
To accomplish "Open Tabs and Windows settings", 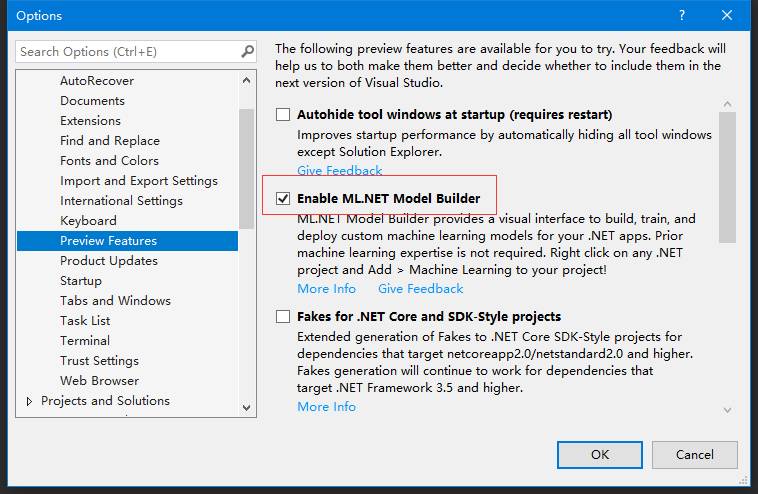I will [x=115, y=301].
